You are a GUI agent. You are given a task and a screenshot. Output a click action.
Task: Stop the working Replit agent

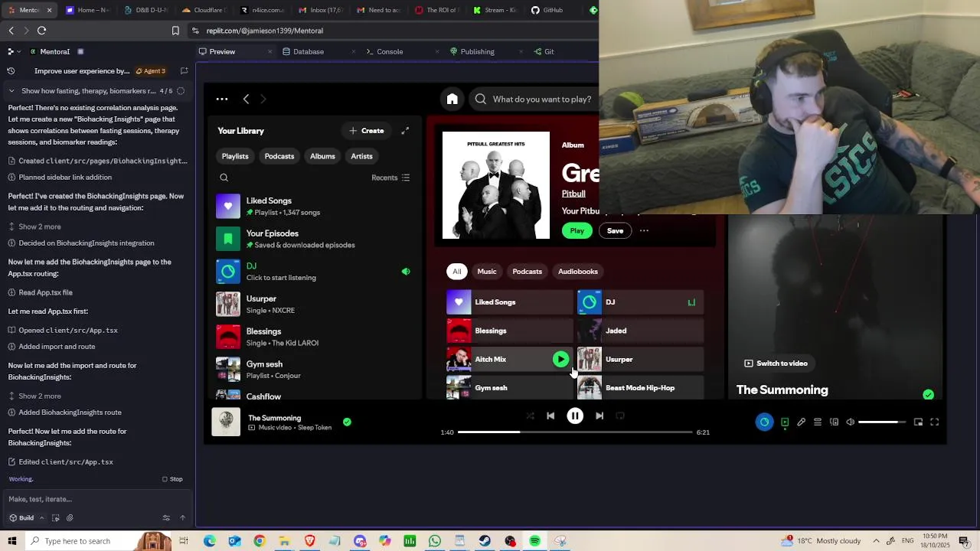click(x=172, y=479)
